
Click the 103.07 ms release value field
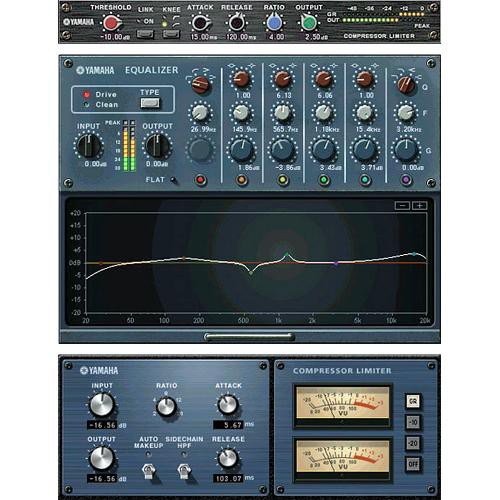pos(228,478)
